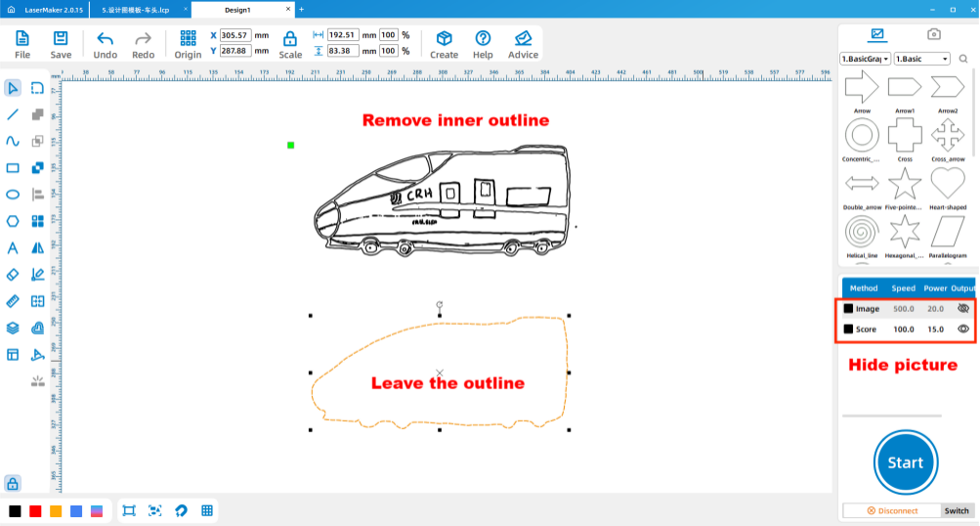Screen dimensions: 980x526
Task: Click the align objects icon
Action: (37, 195)
